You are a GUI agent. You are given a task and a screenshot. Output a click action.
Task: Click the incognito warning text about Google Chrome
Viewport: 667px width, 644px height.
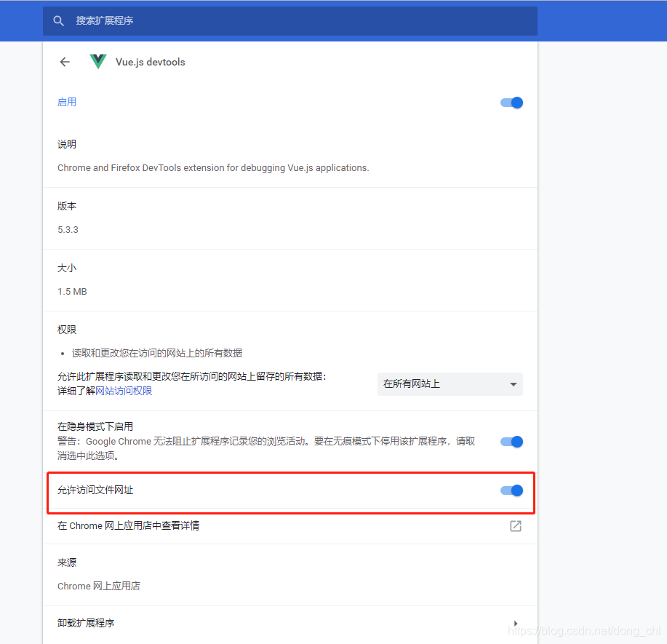coord(266,449)
